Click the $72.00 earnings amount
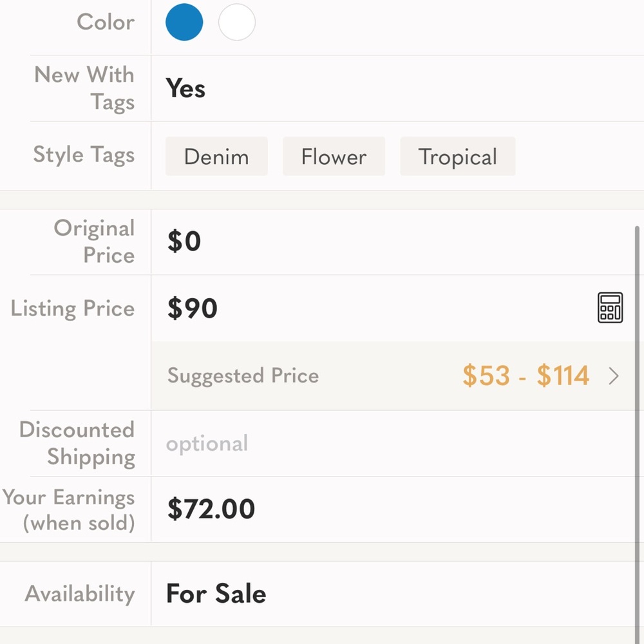 (x=211, y=509)
